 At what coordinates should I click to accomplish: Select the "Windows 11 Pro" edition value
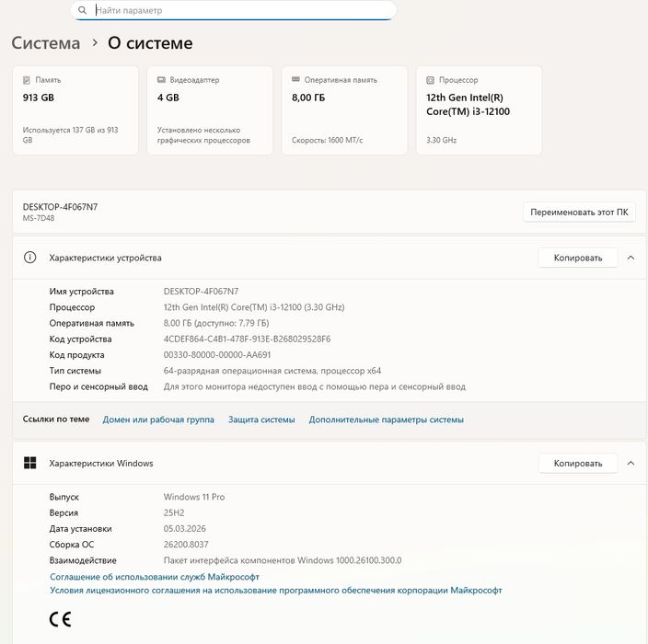(x=194, y=497)
